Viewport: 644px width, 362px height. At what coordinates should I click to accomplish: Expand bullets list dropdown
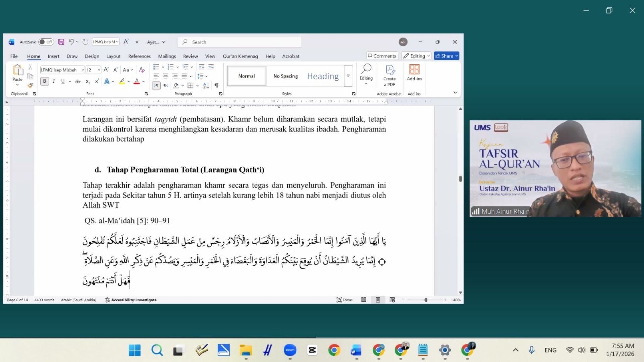163,67
